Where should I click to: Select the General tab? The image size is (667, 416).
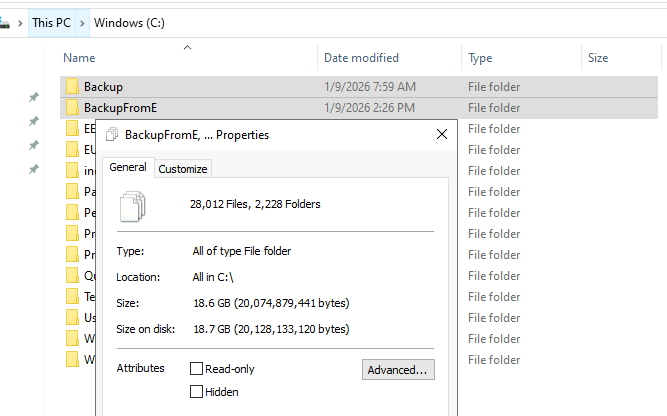(128, 168)
